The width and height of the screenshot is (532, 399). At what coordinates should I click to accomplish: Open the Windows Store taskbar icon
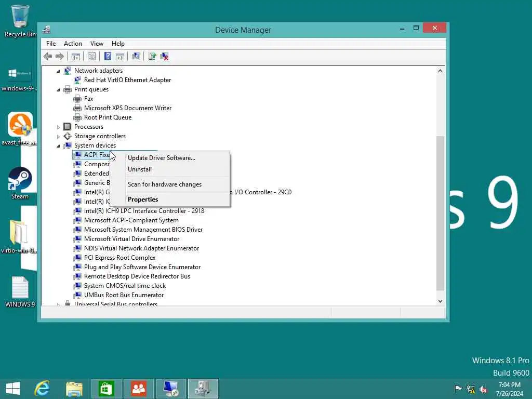click(x=106, y=389)
